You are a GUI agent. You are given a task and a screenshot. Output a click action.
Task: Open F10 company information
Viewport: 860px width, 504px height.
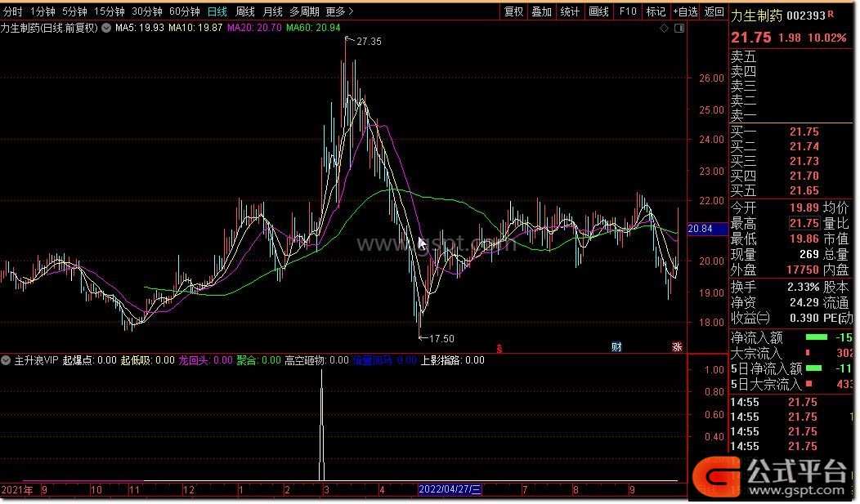pos(628,11)
